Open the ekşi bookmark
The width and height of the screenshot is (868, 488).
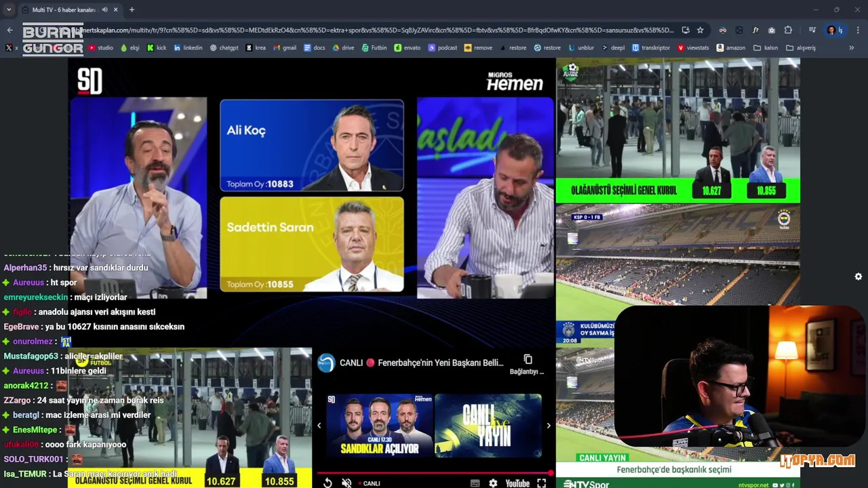[130, 48]
